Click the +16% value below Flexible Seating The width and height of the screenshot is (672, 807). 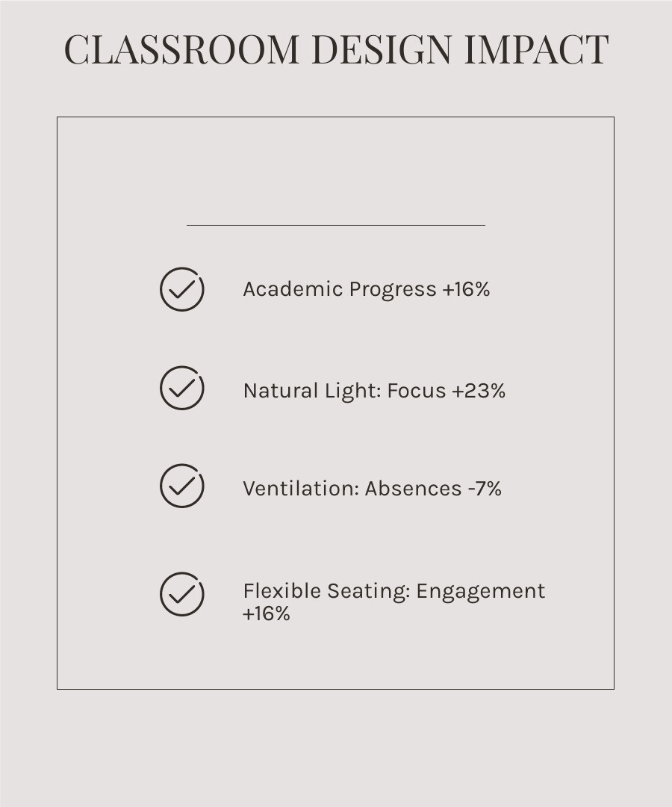pos(267,614)
